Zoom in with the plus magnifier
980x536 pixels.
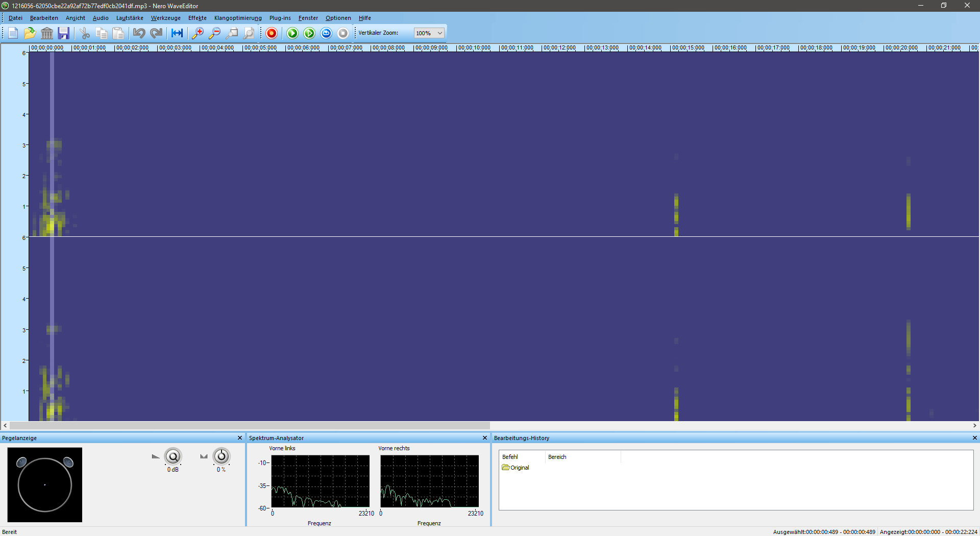198,33
